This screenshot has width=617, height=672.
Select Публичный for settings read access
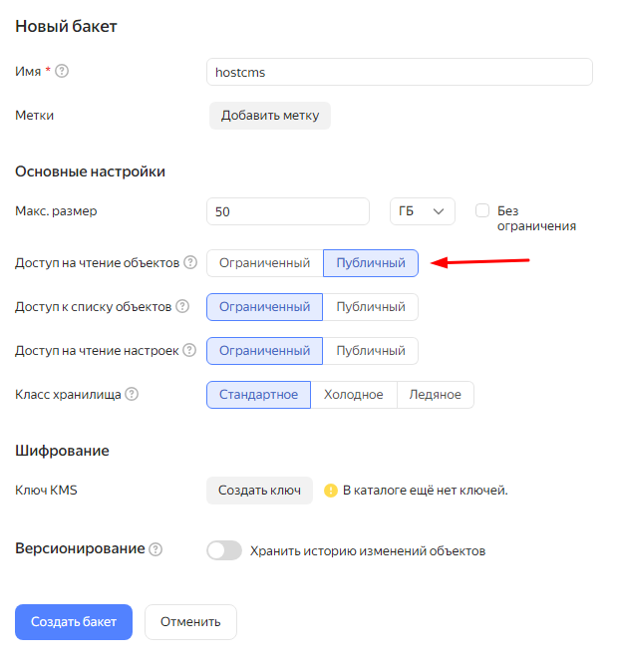(x=371, y=351)
